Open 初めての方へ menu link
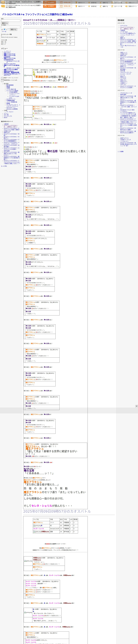Screen dimensions: 138x644 (8, 53)
